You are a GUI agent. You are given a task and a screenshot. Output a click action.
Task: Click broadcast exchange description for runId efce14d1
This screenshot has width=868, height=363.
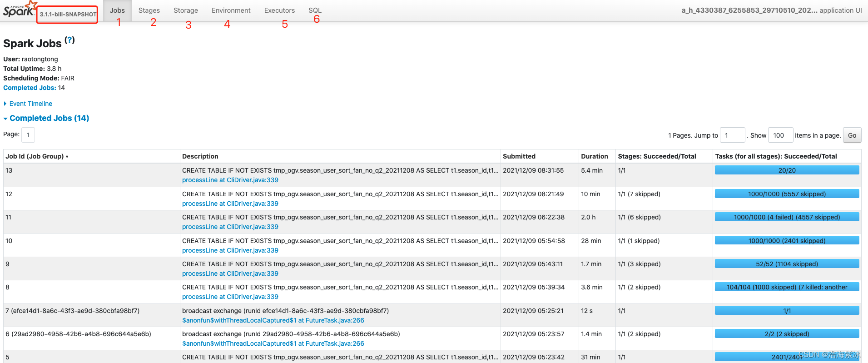point(286,311)
